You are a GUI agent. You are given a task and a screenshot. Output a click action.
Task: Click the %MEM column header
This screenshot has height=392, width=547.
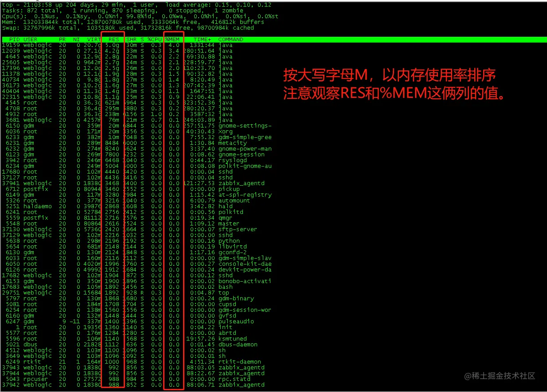(x=173, y=39)
